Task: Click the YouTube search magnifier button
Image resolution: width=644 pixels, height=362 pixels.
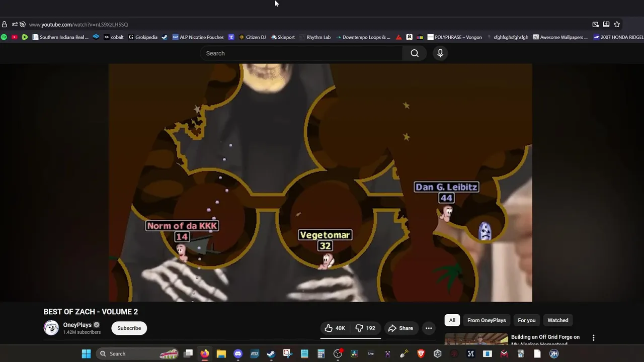Action: click(415, 53)
